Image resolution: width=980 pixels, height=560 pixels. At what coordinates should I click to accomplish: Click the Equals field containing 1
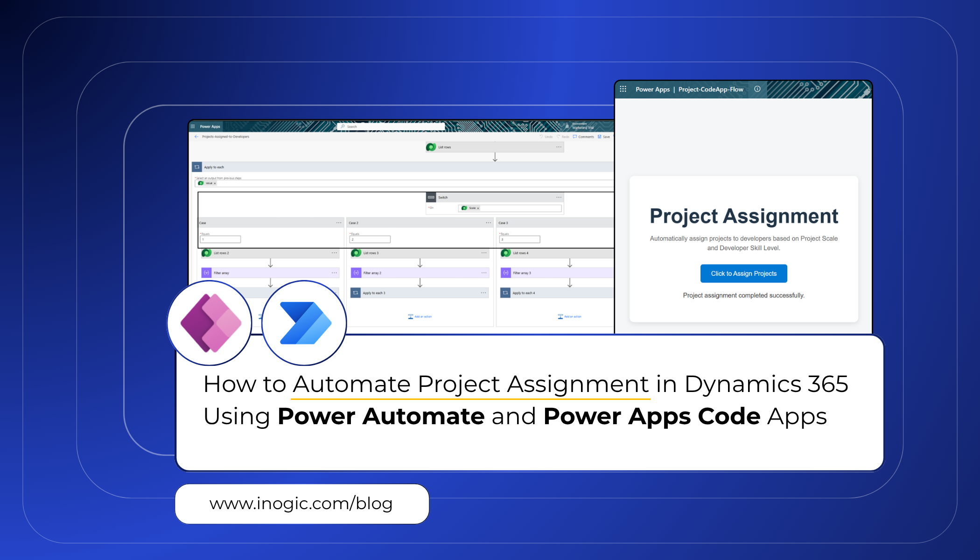point(220,239)
